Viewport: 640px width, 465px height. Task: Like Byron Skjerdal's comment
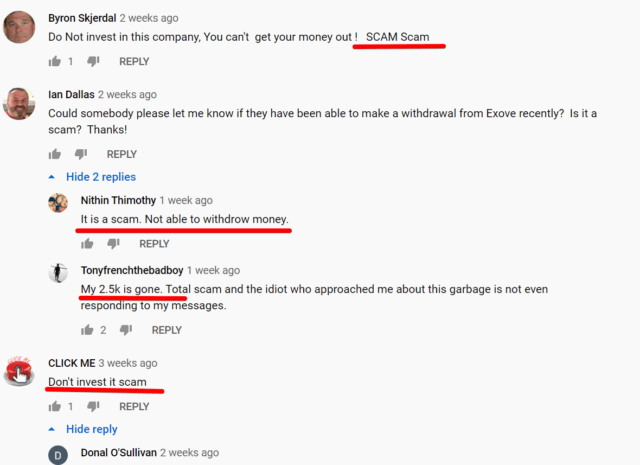tap(54, 62)
